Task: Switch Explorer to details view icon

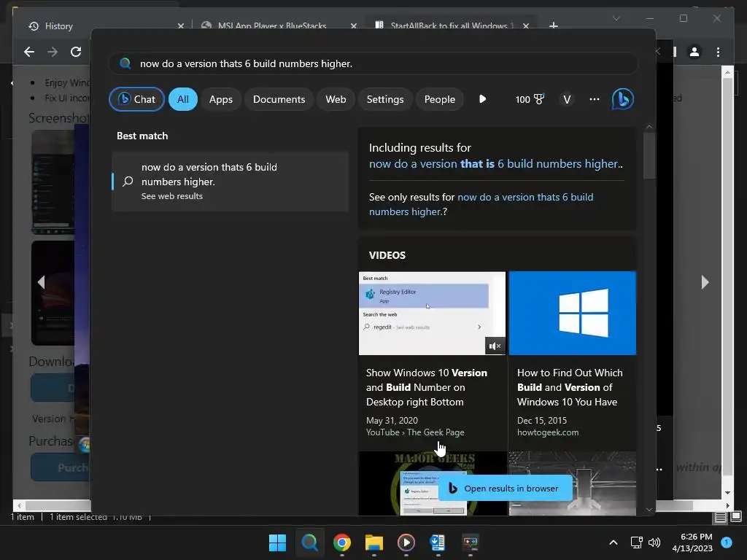Action: (720, 517)
